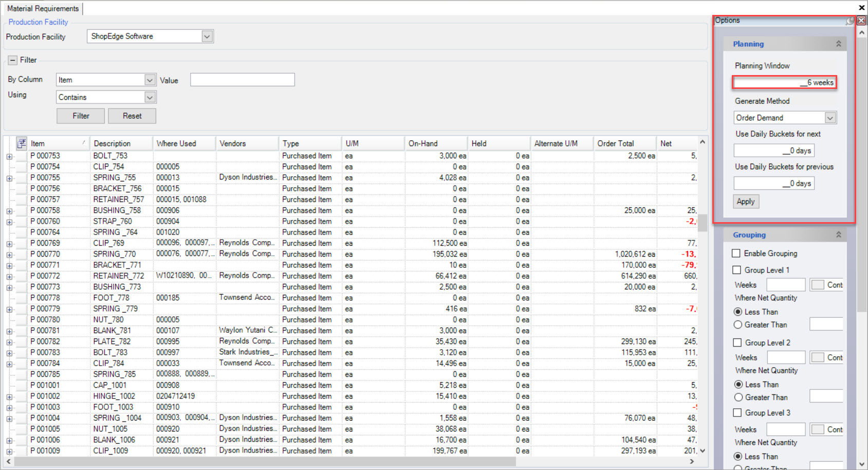Pin the Options panel
The height and width of the screenshot is (470, 868).
point(851,21)
